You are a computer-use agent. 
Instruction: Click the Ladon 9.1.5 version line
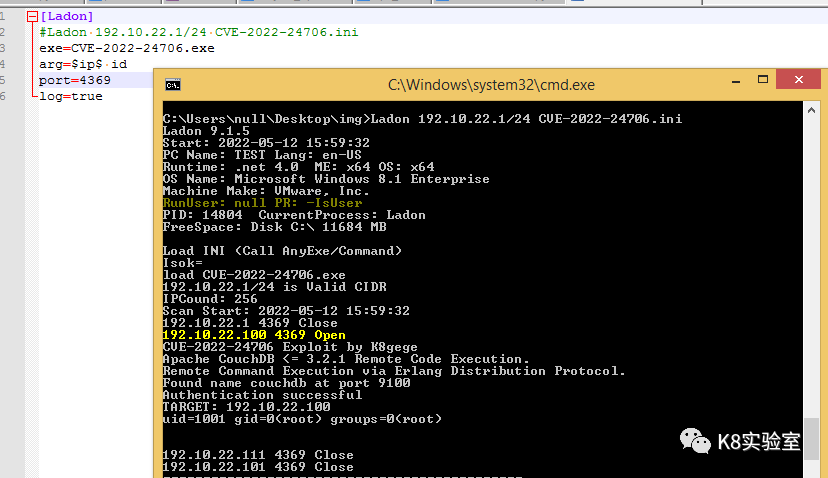[206, 130]
